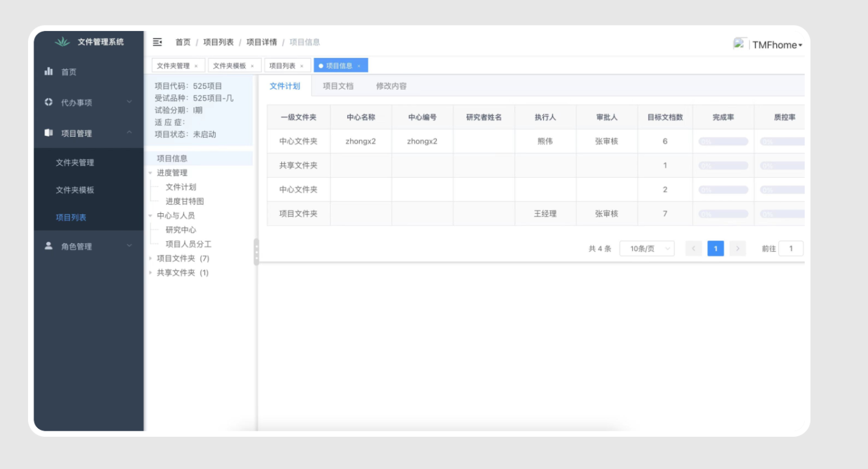Go to the next page arrow in pagination
868x469 pixels.
click(738, 249)
